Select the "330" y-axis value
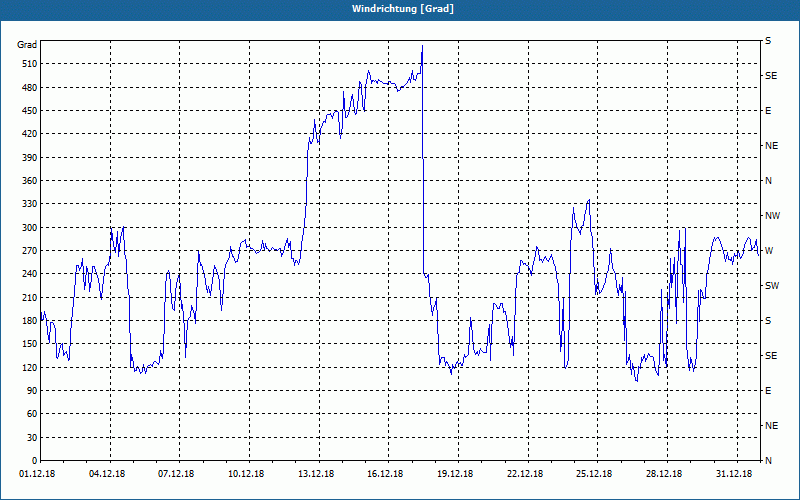The height and width of the screenshot is (500, 800). [x=30, y=204]
